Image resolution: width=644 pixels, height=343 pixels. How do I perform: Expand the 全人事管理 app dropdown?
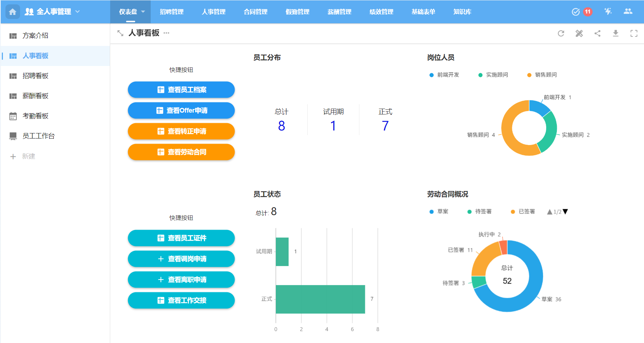[x=77, y=12]
